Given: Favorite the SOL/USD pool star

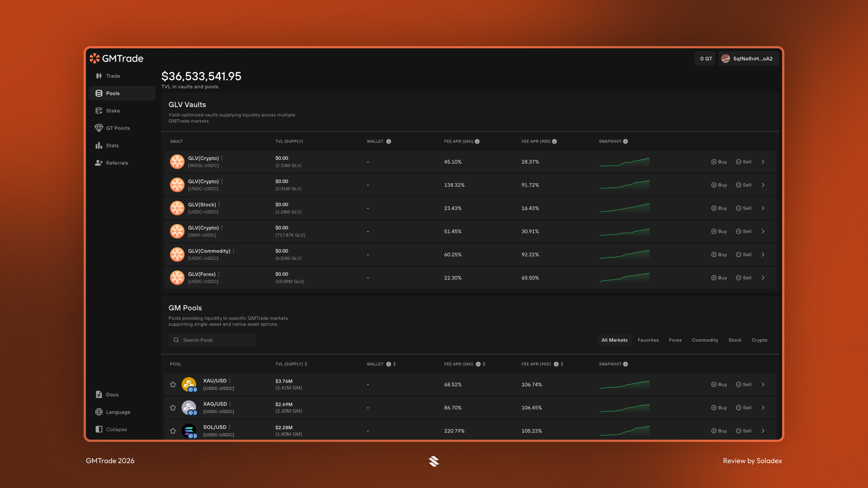Looking at the screenshot, I should (173, 431).
